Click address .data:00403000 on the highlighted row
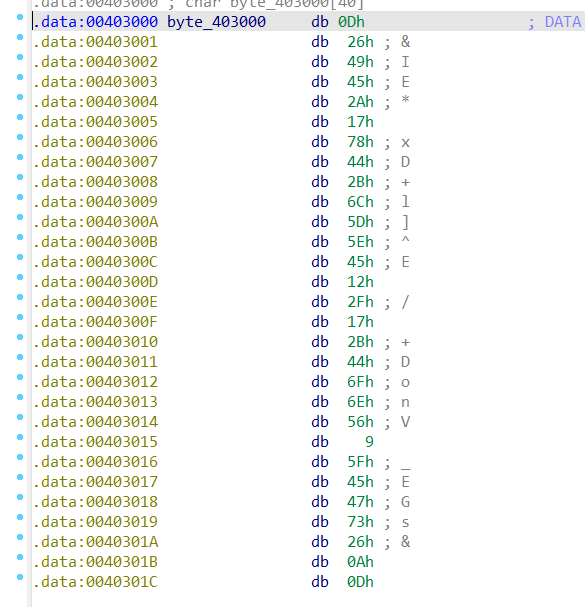585x607 pixels. [x=95, y=22]
